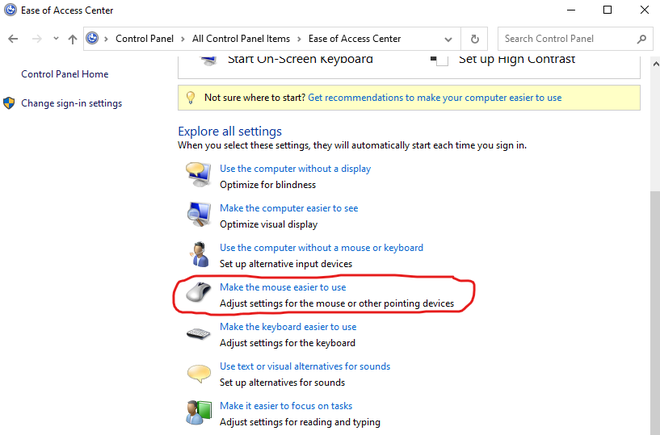The height and width of the screenshot is (435, 660).
Task: Click the keyboard icon next to keyboard settings
Action: pos(198,334)
